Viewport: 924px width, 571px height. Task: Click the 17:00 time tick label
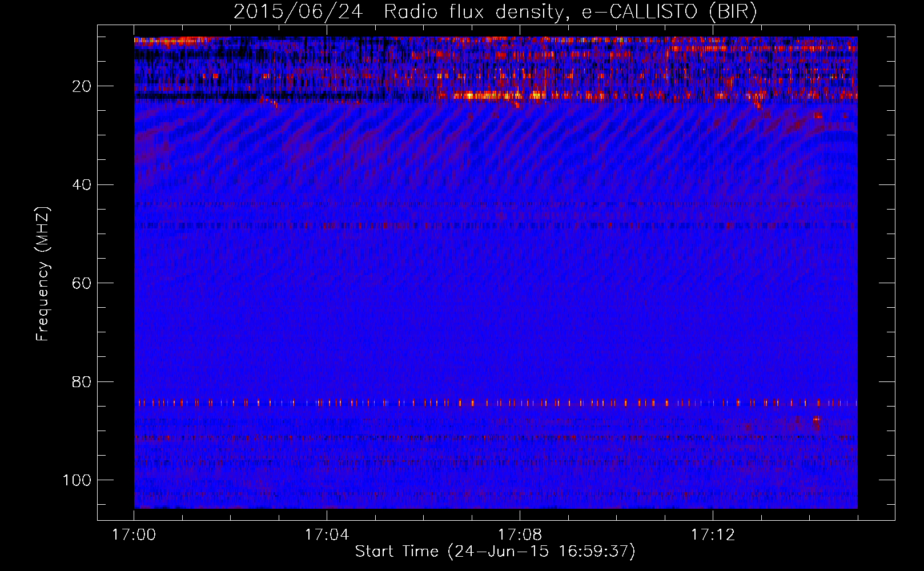[x=134, y=534]
